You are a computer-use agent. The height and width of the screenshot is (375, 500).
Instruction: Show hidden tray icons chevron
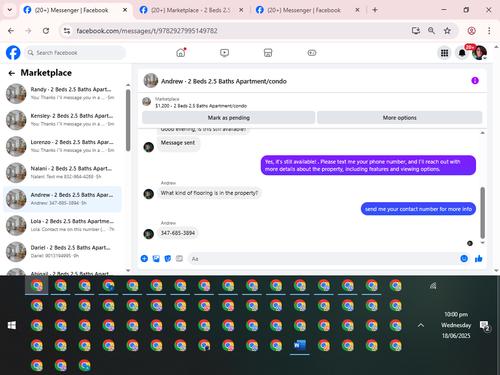point(421,325)
